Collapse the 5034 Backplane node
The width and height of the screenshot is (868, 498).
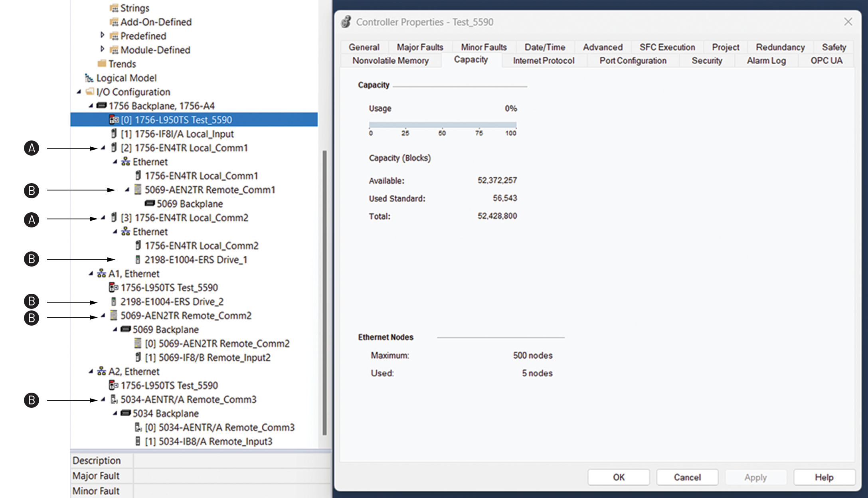point(115,413)
